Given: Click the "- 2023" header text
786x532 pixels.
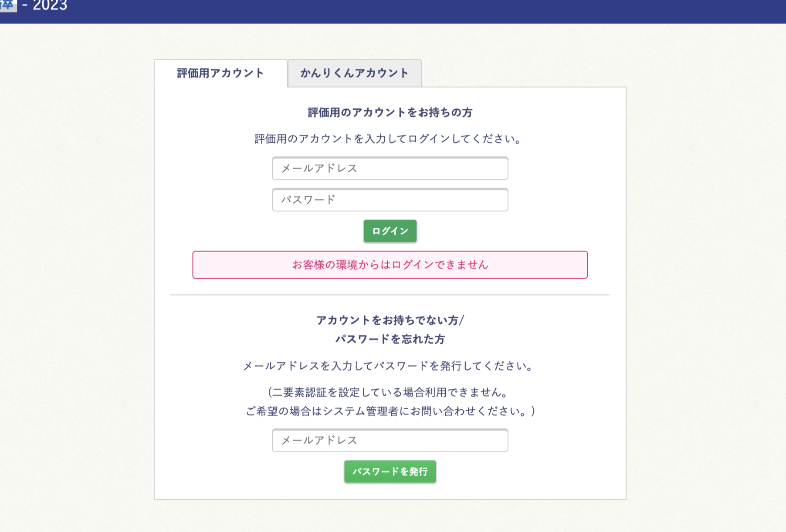Looking at the screenshot, I should point(50,6).
